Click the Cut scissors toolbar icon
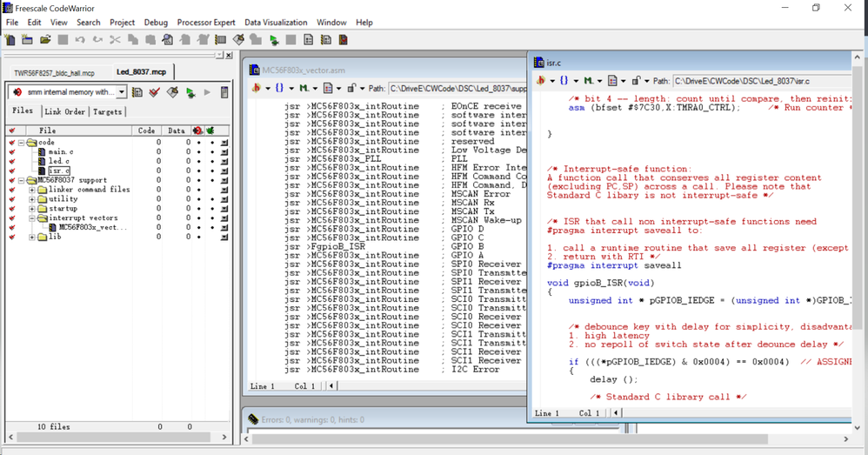Screen dimensions: 868x455 pos(115,40)
